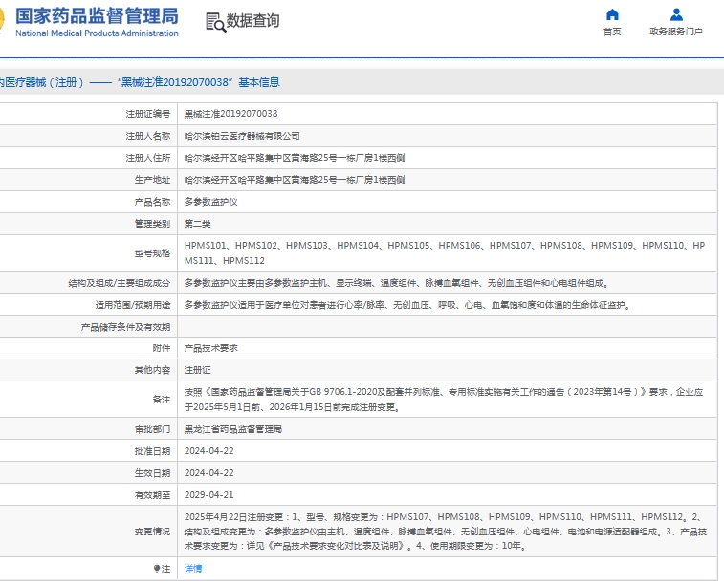
Task: Click the 数据查询 heading text
Action: point(252,21)
